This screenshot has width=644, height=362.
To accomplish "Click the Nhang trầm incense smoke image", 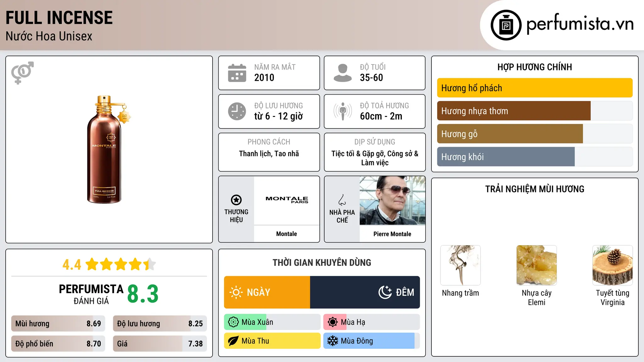I will 460,265.
